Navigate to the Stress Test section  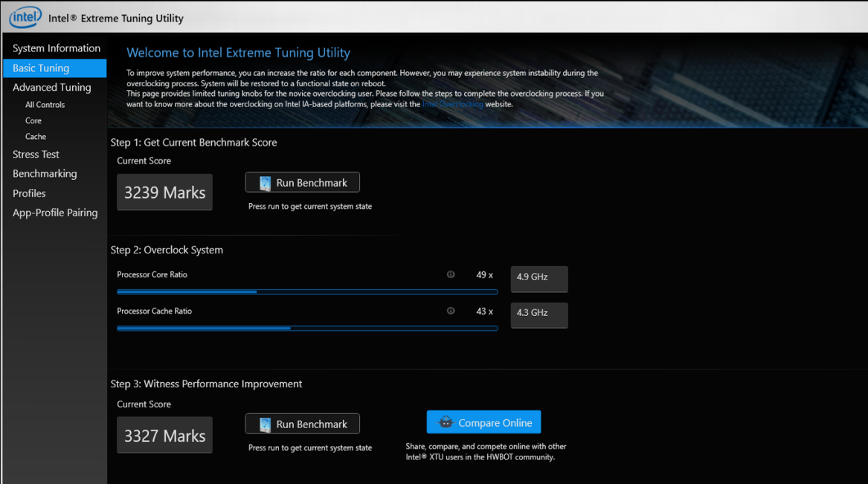36,154
